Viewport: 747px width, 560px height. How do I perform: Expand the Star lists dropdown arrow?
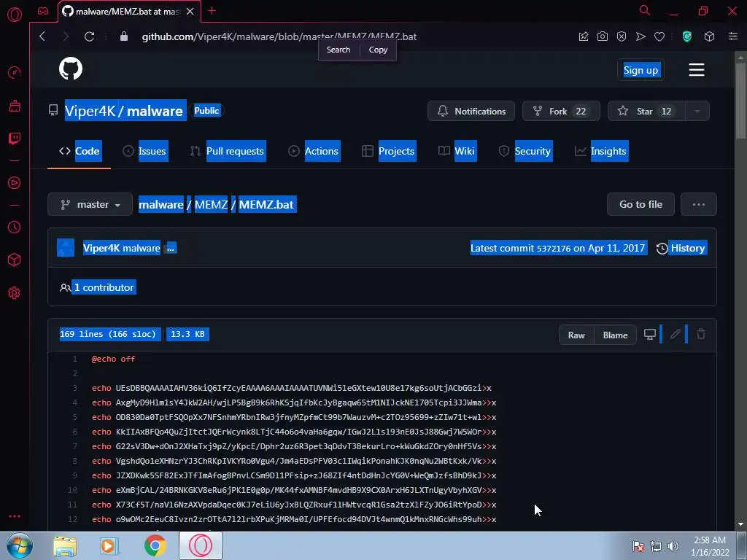[697, 111]
